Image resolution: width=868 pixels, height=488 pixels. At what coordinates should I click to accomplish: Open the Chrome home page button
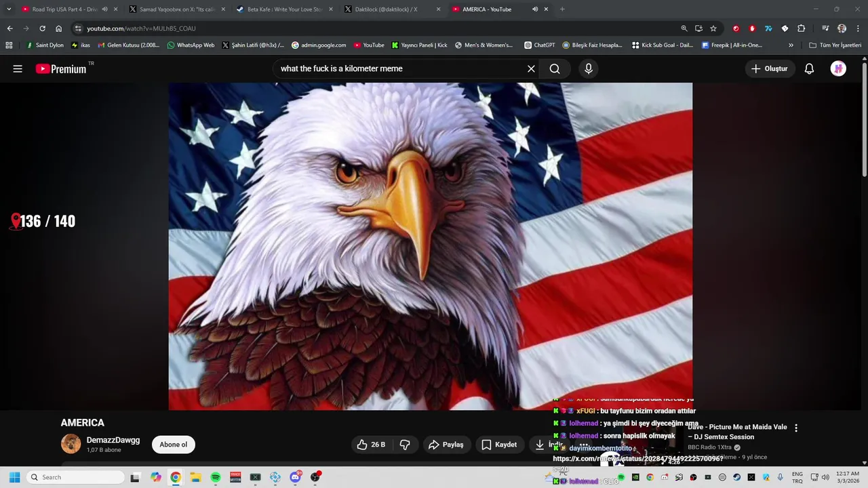coord(58,28)
